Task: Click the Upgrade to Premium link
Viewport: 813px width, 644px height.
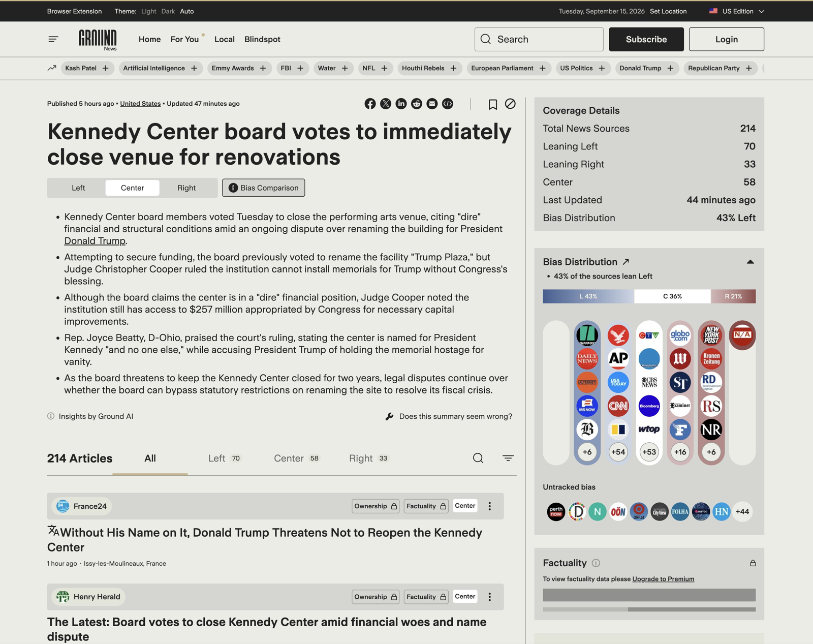Action: pos(663,579)
